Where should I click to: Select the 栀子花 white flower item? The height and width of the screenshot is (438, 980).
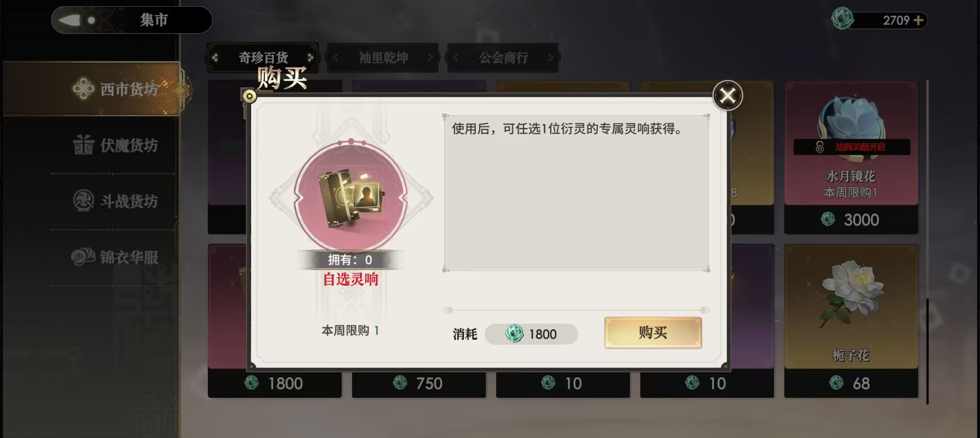coord(851,321)
